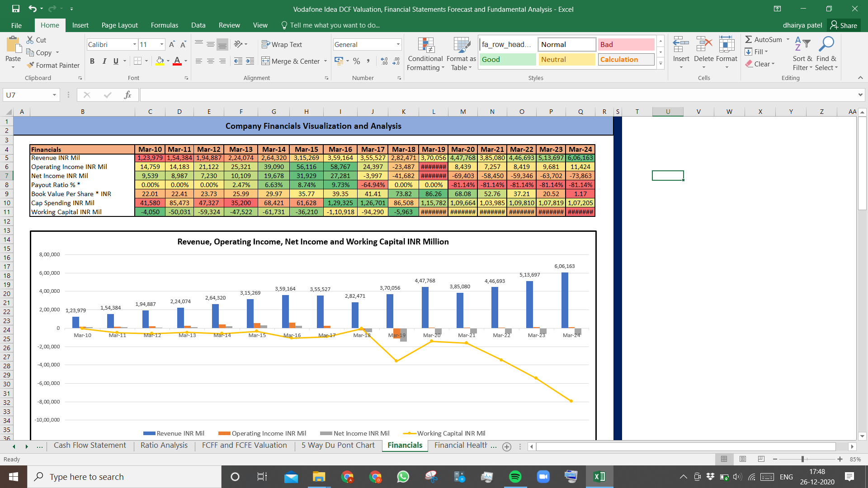Open the font size dropdown
Viewport: 868px width, 488px height.
(162, 44)
